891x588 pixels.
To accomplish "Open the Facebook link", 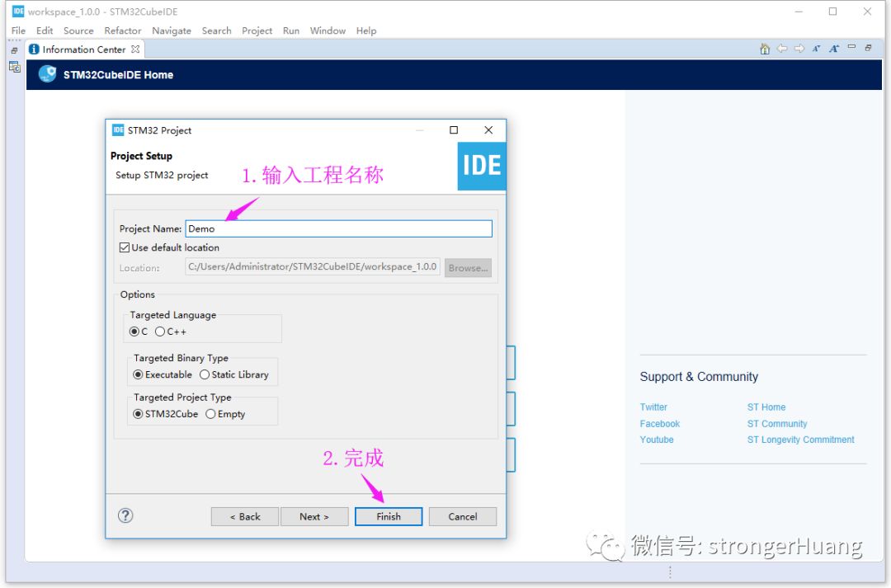I will pos(660,423).
